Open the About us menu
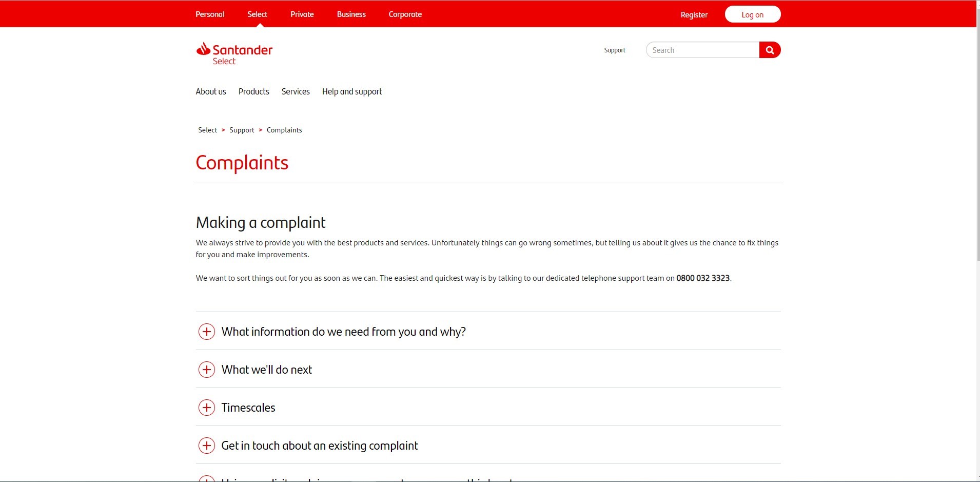 pos(211,91)
